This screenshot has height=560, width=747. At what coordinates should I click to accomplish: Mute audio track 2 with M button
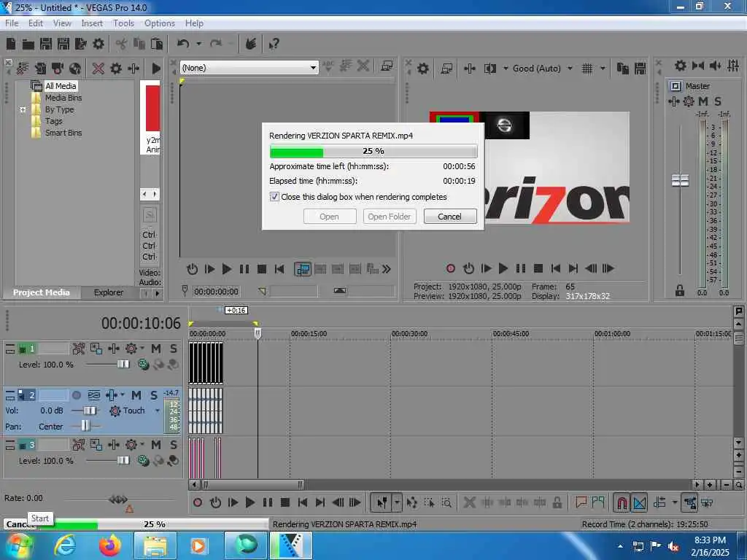tap(136, 395)
